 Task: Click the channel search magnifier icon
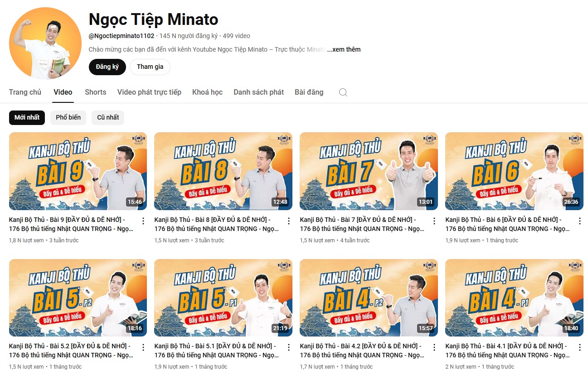[x=343, y=92]
